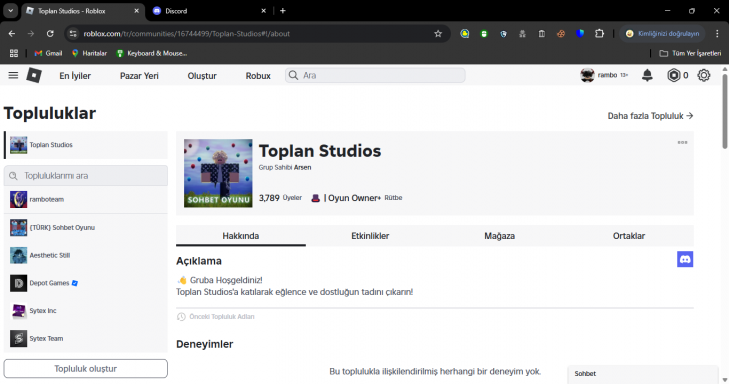Select the Ortaklar tab
The image size is (729, 384).
point(629,236)
